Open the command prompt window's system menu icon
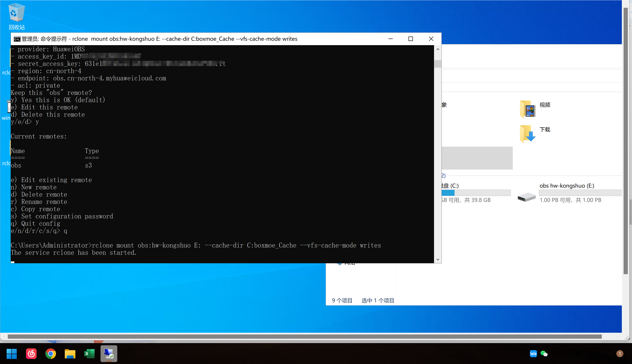632x364 pixels. [x=17, y=39]
